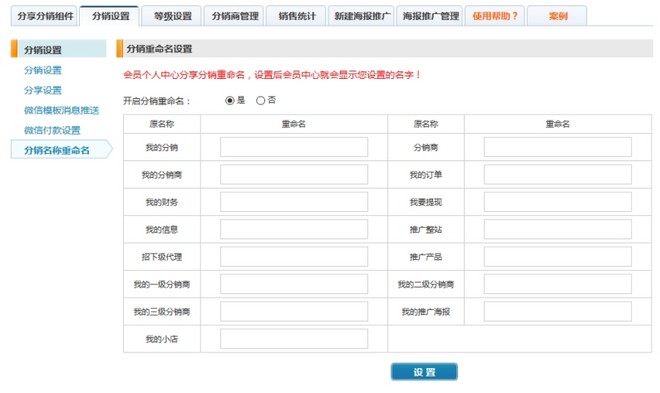This screenshot has height=393, width=660.
Task: Click the 我的财务 name cell
Action: point(162,202)
